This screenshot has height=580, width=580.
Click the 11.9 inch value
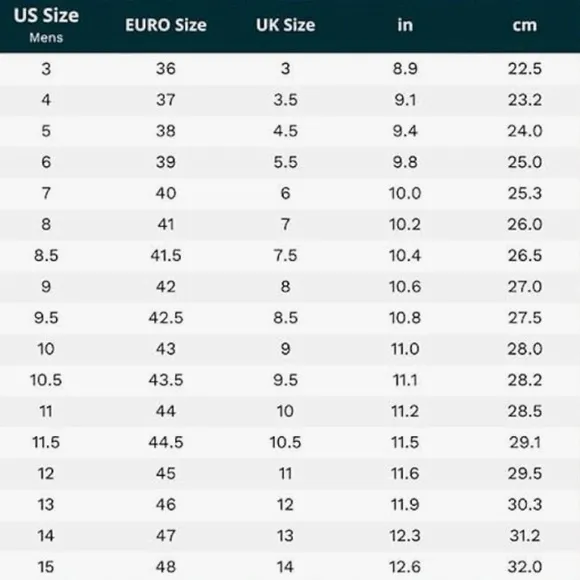[x=405, y=504]
